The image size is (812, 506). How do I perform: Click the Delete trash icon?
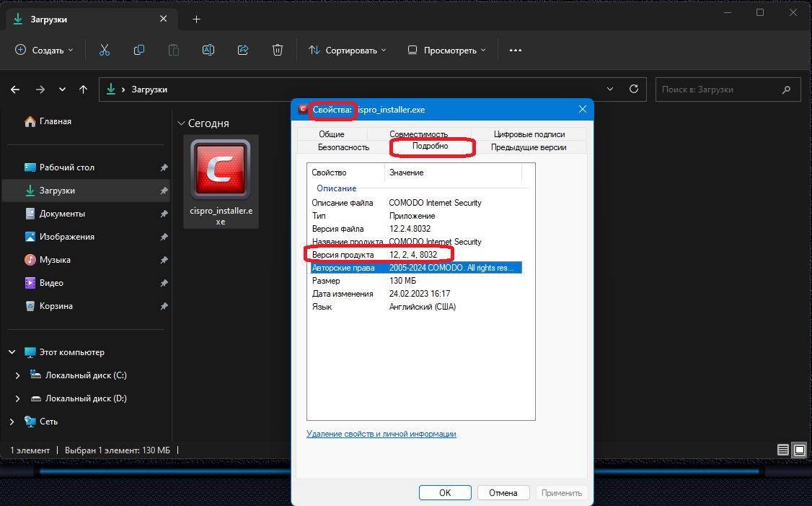(278, 50)
